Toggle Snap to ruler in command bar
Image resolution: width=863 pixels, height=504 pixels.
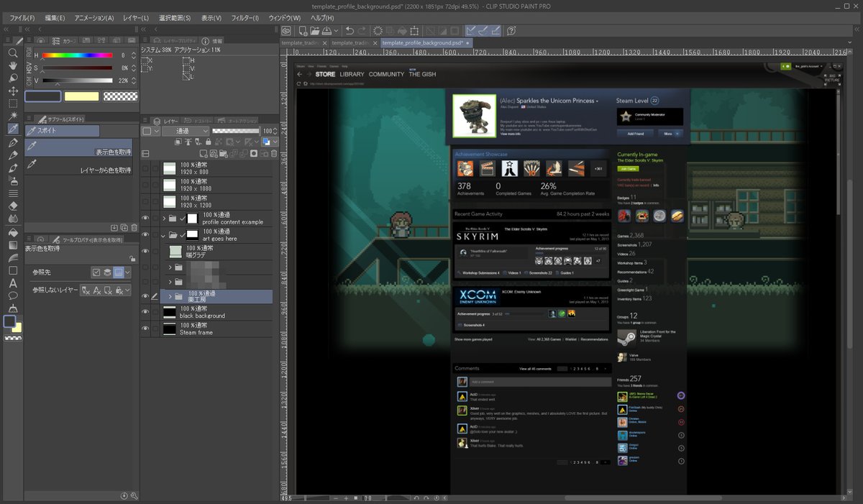point(471,31)
